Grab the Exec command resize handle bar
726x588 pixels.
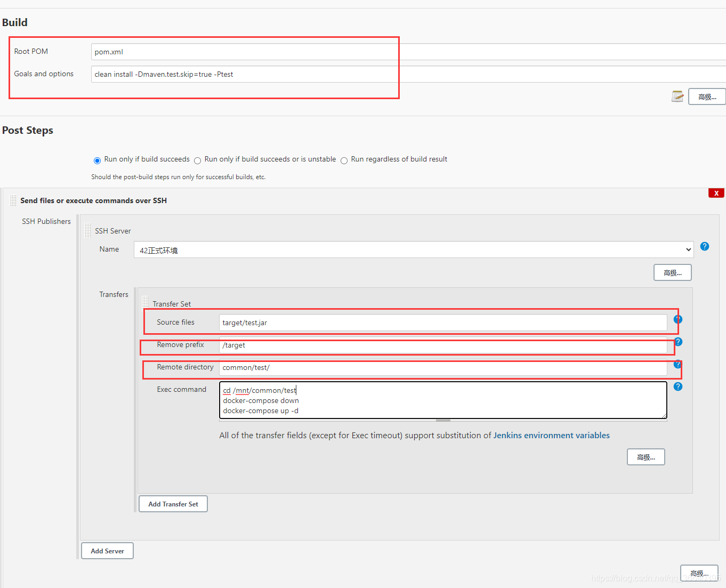click(443, 420)
